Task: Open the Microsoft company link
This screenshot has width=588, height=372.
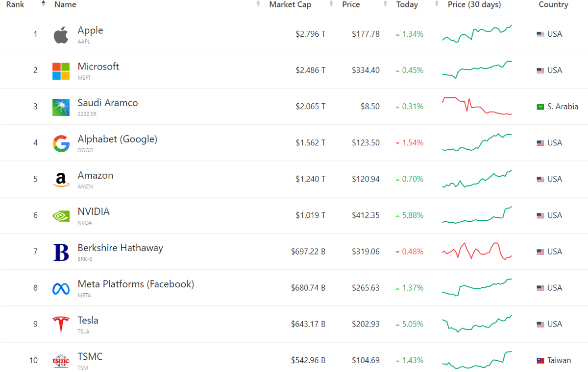Action: coord(98,67)
